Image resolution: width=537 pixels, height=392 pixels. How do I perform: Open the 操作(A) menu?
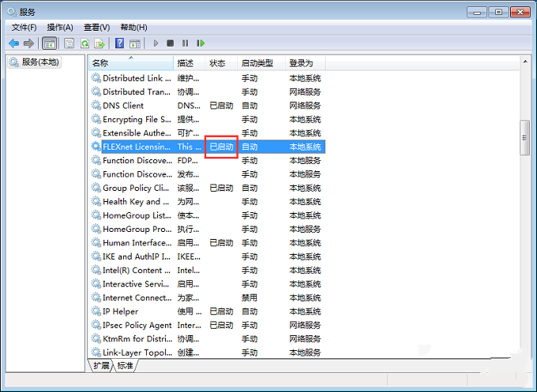click(x=60, y=28)
